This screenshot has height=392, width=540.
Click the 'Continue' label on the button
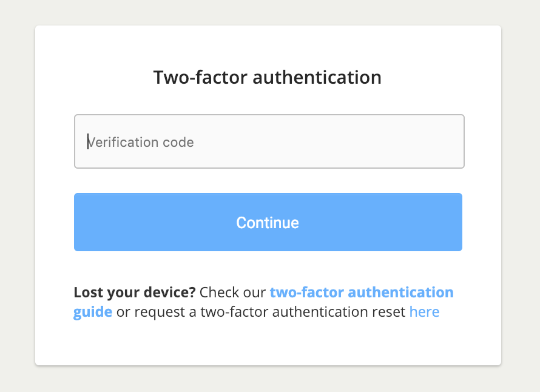[x=268, y=223]
